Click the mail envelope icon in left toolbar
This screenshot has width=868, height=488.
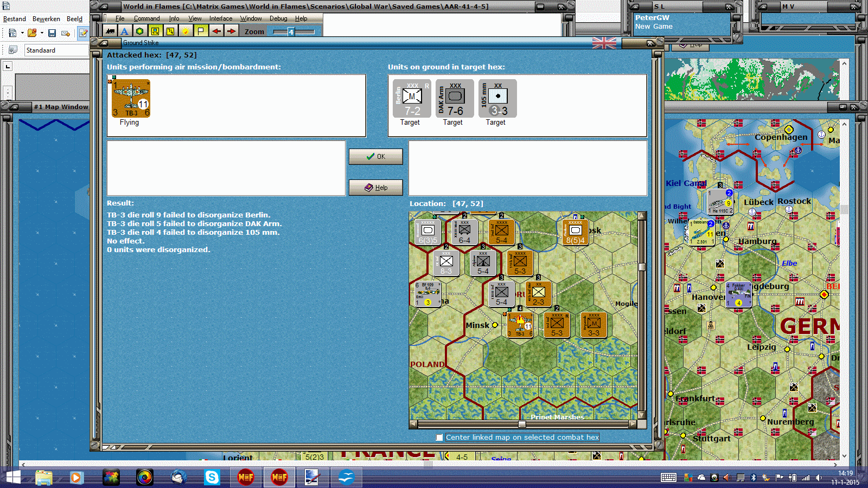coord(66,33)
